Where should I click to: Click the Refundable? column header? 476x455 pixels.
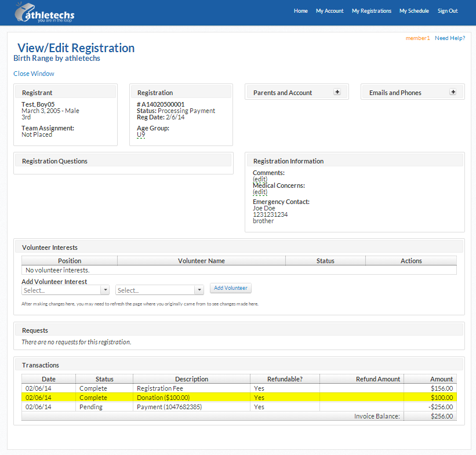coord(285,379)
